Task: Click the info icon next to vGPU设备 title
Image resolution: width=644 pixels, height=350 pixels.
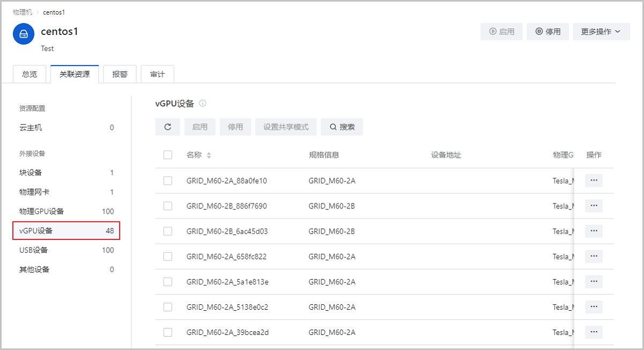Action: 203,103
